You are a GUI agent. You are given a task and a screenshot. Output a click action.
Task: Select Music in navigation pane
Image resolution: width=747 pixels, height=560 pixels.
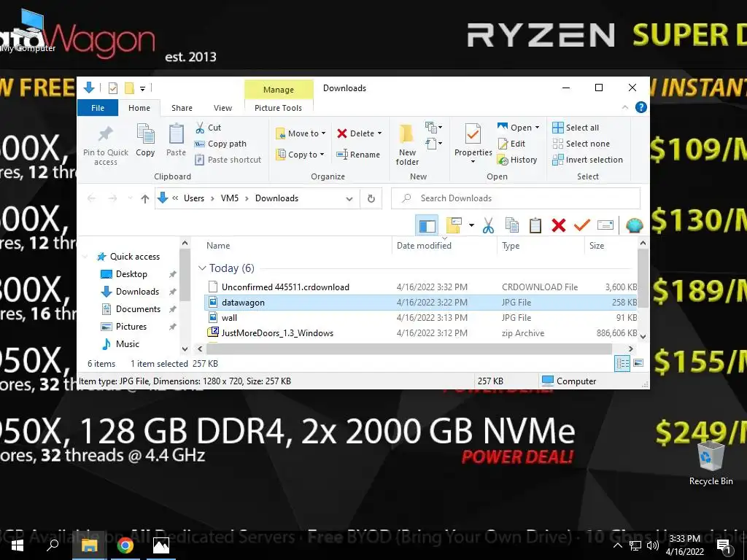click(127, 344)
